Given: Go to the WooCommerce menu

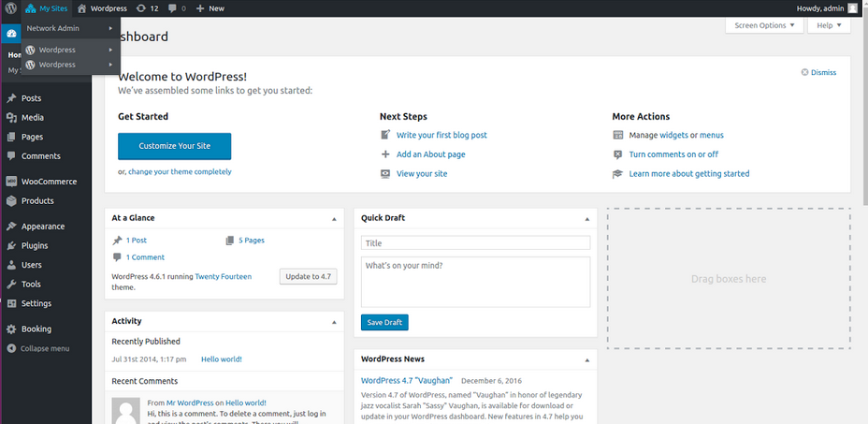Looking at the screenshot, I should (49, 182).
